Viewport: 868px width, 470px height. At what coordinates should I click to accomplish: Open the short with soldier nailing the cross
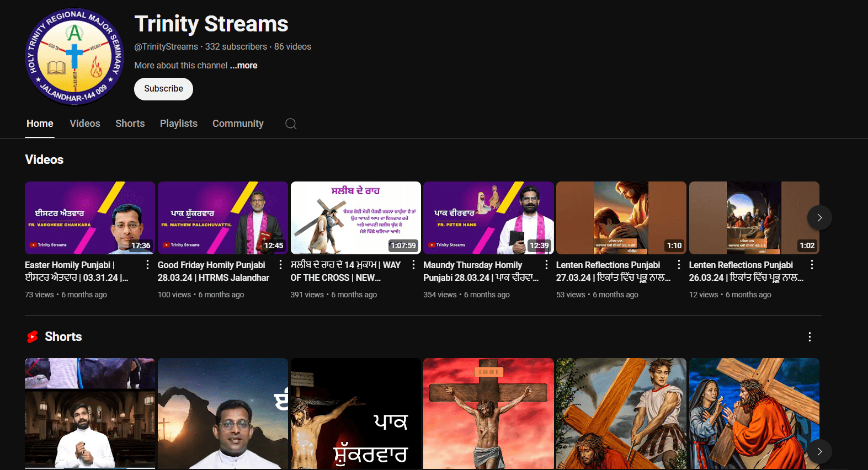coord(621,414)
